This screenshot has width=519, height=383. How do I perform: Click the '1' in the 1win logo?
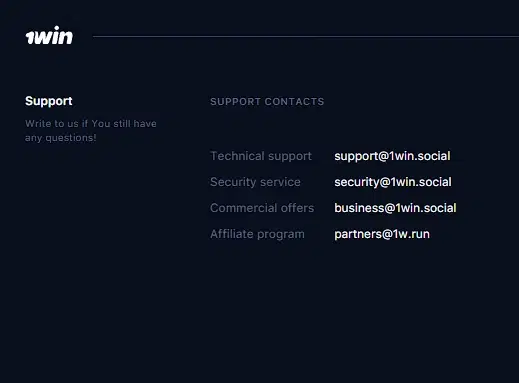[x=30, y=38]
